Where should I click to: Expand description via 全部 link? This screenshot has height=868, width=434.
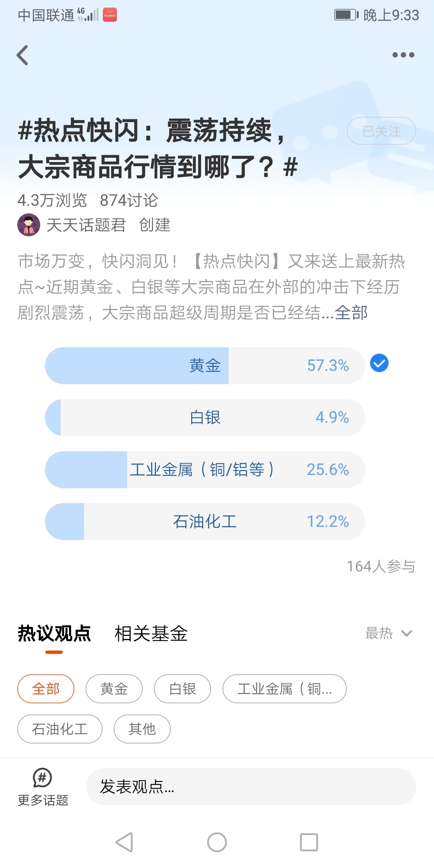pos(351,313)
